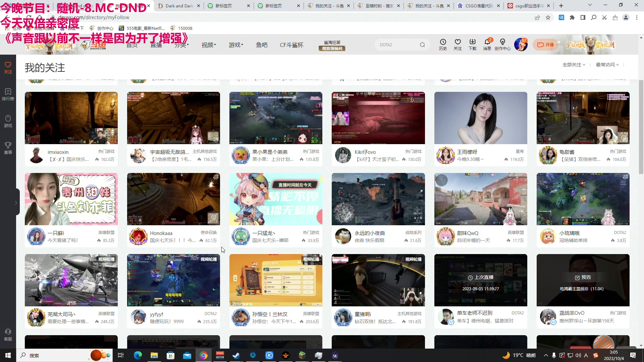Viewport: 644px width, 362px height.
Task: Open the 视频 dropdown in site navigation
Action: [209, 45]
